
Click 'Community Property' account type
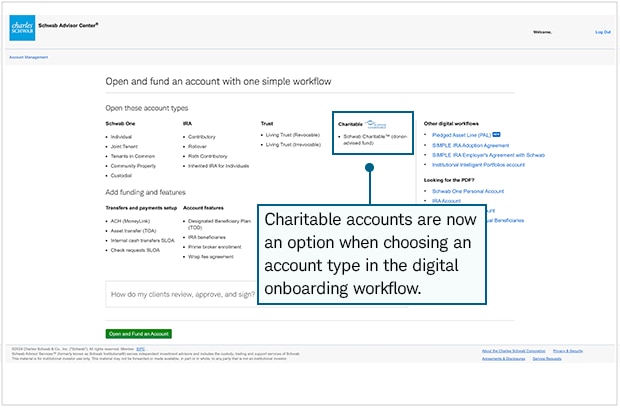(x=133, y=166)
